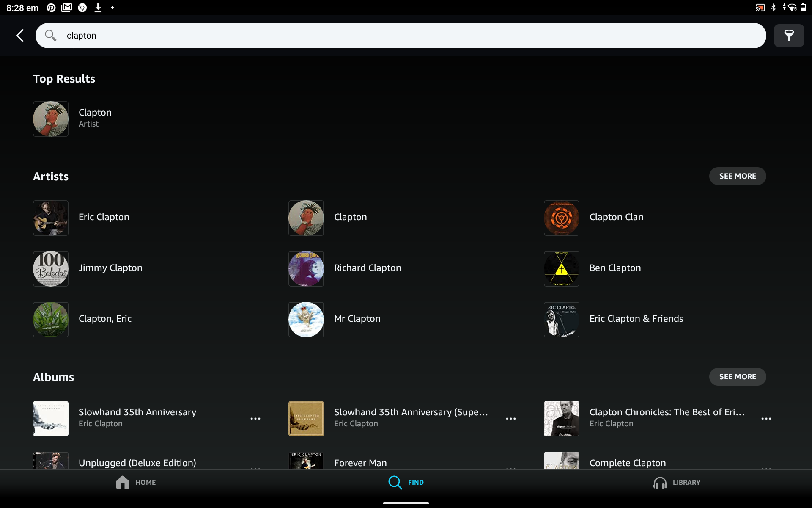Go back using the left arrow
Screen dimensions: 812x508
(20, 36)
